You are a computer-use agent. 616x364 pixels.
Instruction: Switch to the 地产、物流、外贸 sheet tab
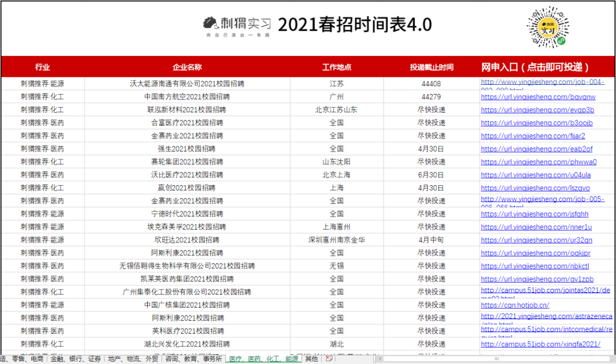coord(133,359)
